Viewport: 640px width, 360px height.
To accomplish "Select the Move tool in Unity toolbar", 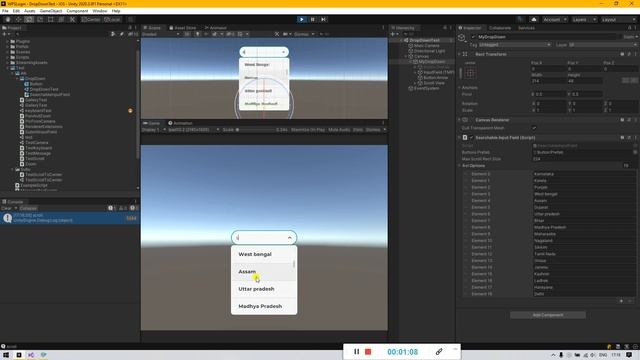I will [18, 19].
